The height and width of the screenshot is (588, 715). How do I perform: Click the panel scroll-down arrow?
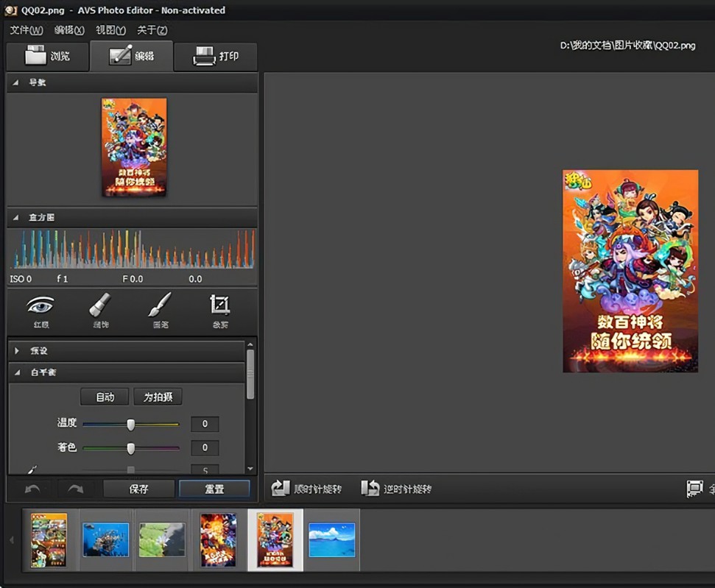pyautogui.click(x=250, y=469)
